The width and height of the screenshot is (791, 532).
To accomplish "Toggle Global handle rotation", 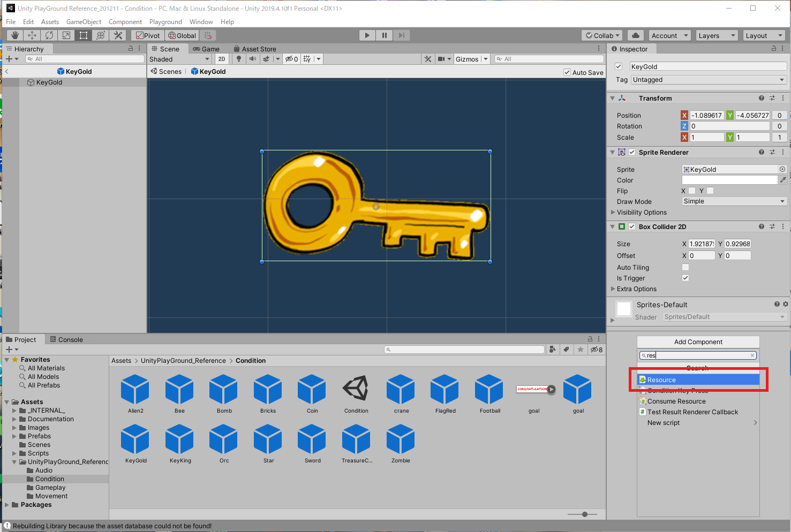I will [182, 35].
